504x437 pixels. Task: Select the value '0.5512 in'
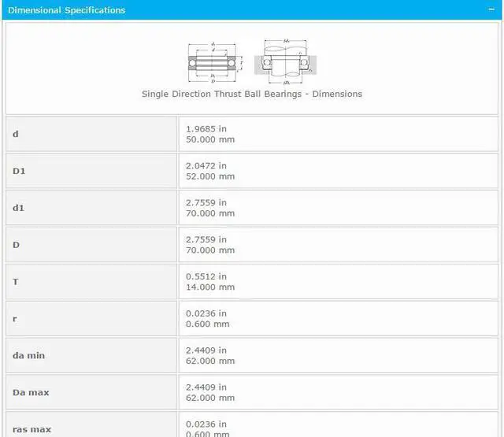click(x=206, y=276)
